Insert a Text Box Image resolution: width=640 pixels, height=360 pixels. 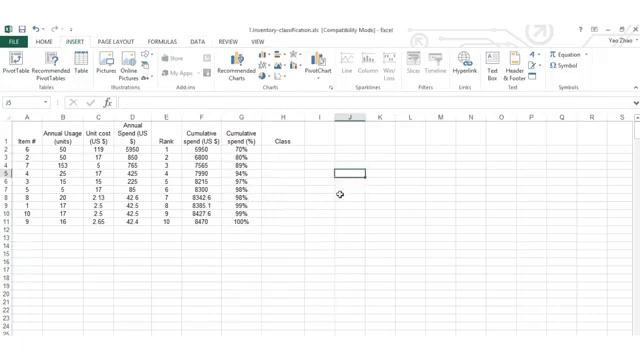492,66
